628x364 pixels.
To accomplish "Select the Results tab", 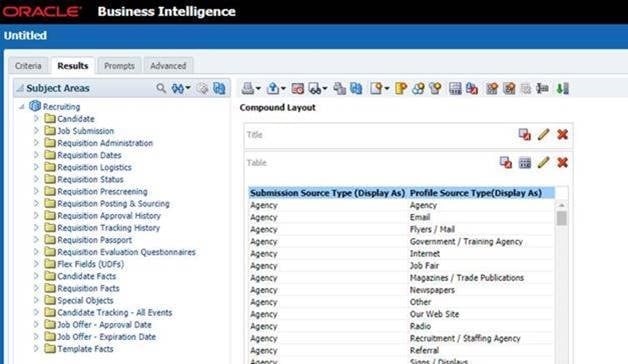I will (x=72, y=66).
